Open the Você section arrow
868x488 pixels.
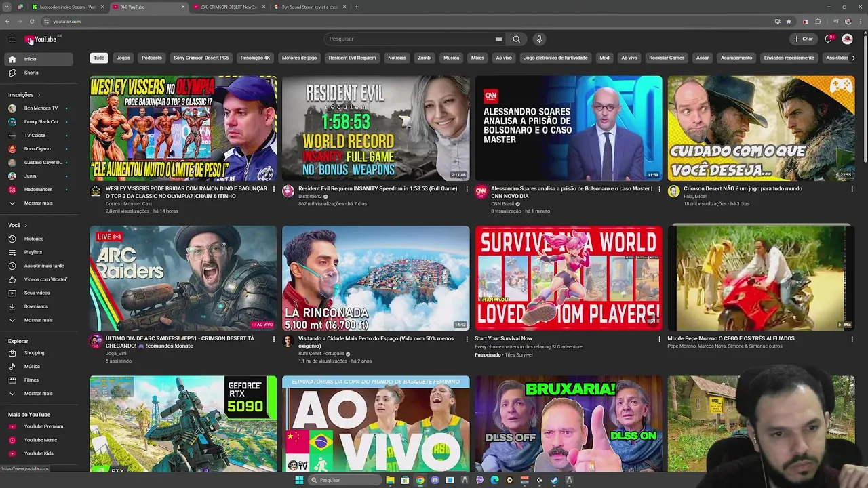point(26,225)
